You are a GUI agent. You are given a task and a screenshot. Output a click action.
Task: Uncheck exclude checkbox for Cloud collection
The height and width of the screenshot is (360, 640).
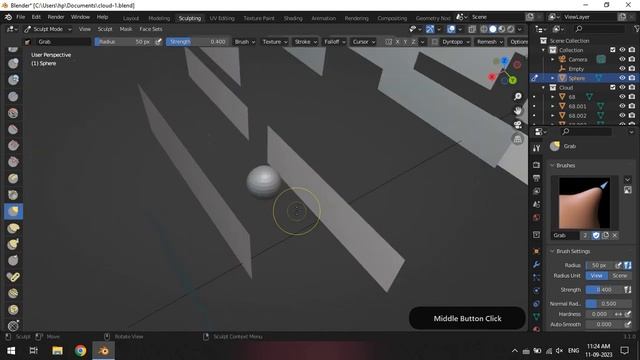click(613, 87)
